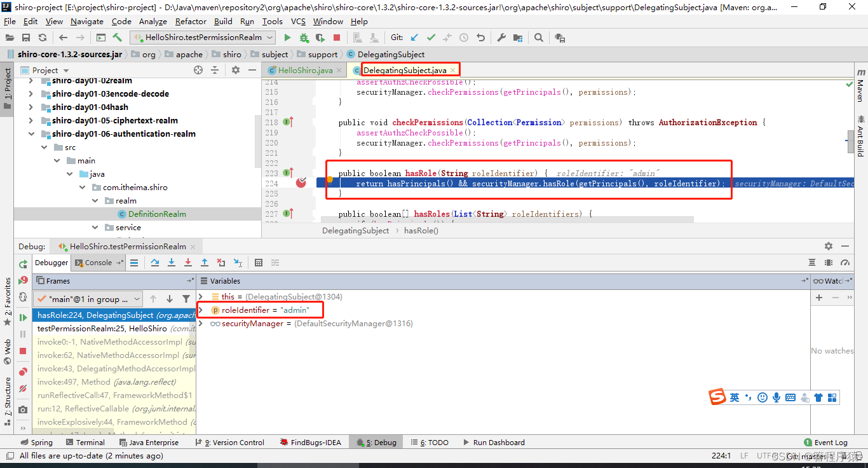Click the Save All toolbar icon
This screenshot has height=468, width=868.
(26, 38)
